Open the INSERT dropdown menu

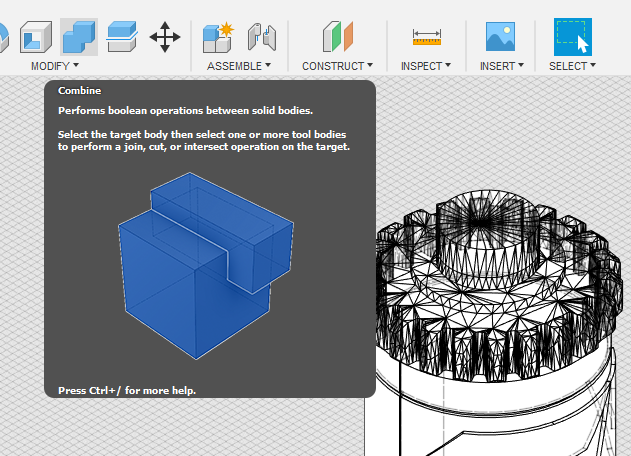(x=501, y=66)
